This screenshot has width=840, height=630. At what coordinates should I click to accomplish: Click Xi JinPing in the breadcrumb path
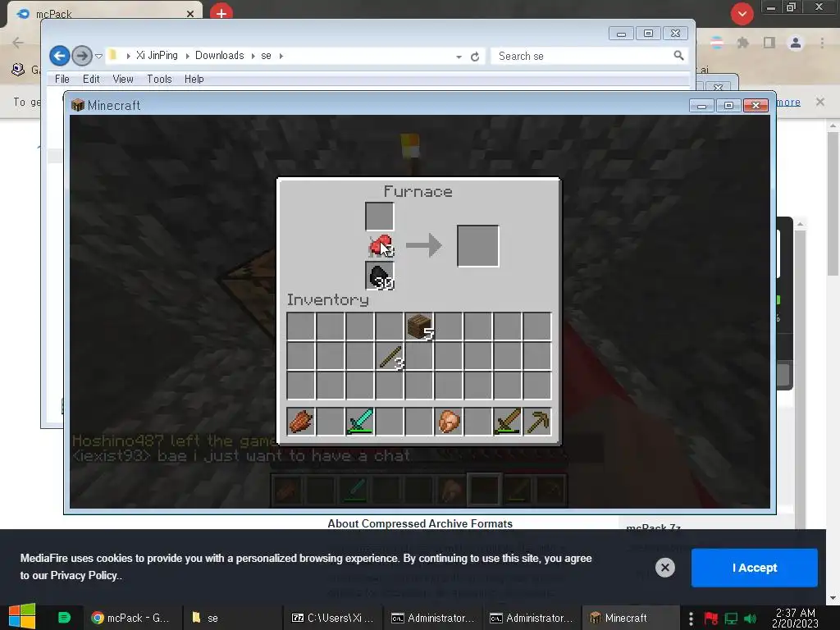[157, 55]
